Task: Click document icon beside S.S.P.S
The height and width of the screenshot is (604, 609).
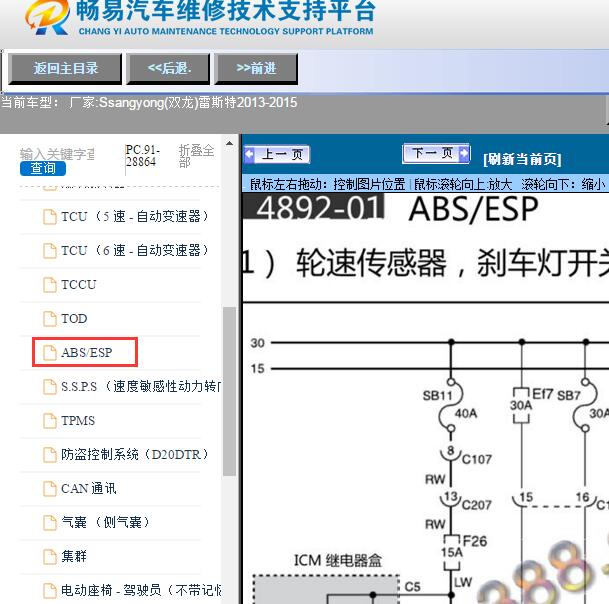Action: click(50, 386)
